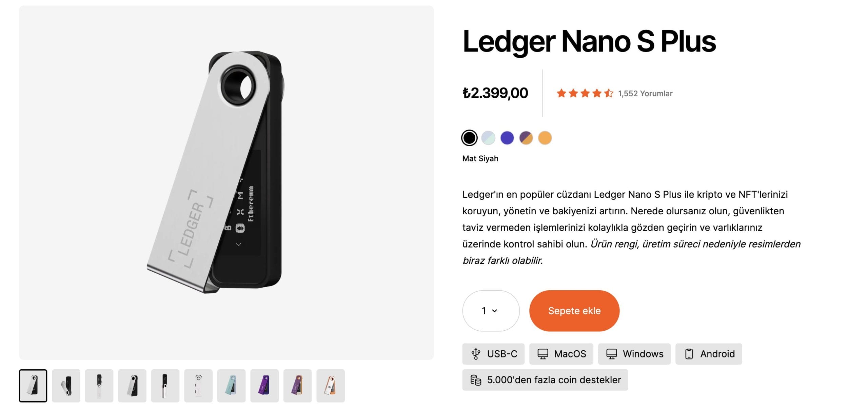The image size is (868, 408).
Task: Expand the USB-C feature badge
Action: tap(493, 354)
